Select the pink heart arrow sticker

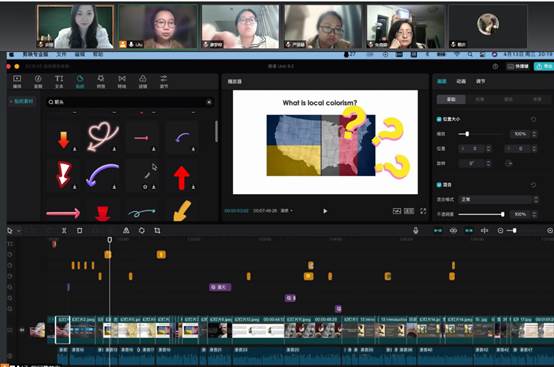(x=102, y=136)
